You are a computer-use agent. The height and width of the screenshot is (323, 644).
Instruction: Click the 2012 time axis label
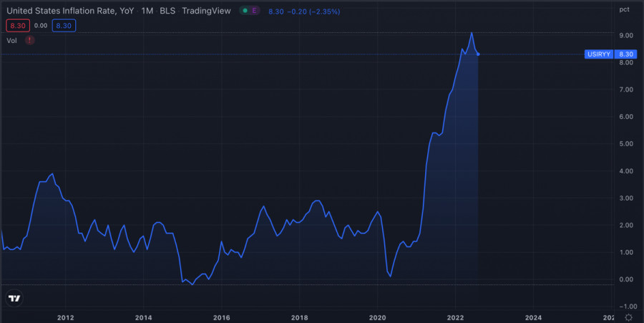pyautogui.click(x=66, y=317)
